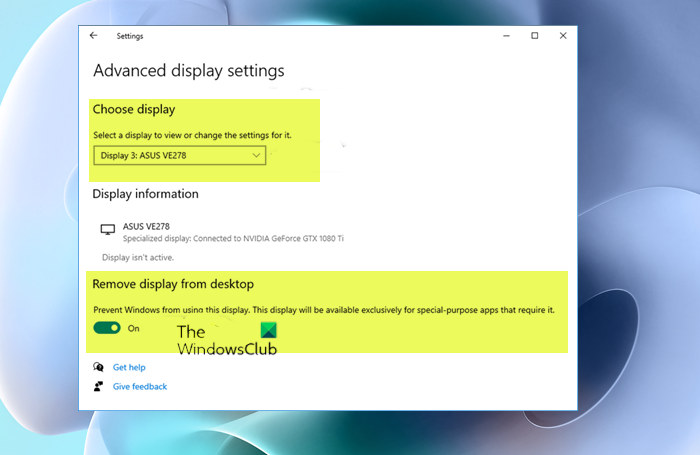Click the Advanced display settings heading
700x455 pixels.
click(x=188, y=71)
